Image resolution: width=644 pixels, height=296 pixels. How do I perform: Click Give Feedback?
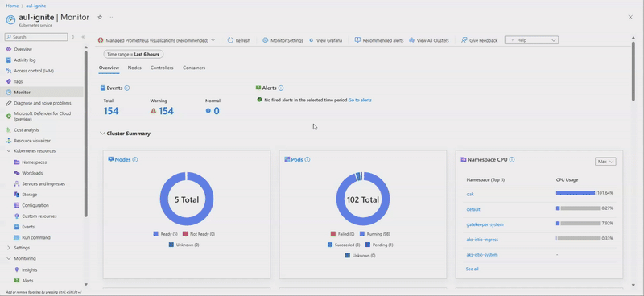pyautogui.click(x=479, y=40)
